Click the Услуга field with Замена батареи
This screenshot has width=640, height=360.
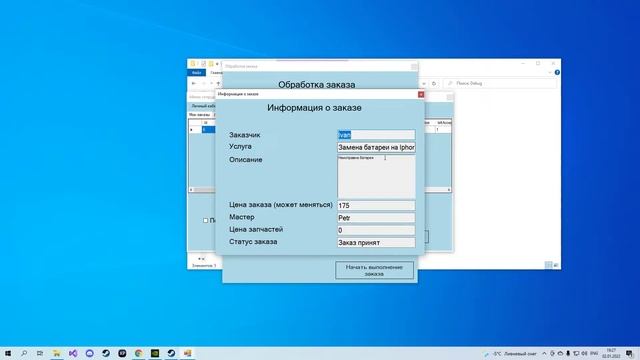click(x=376, y=147)
